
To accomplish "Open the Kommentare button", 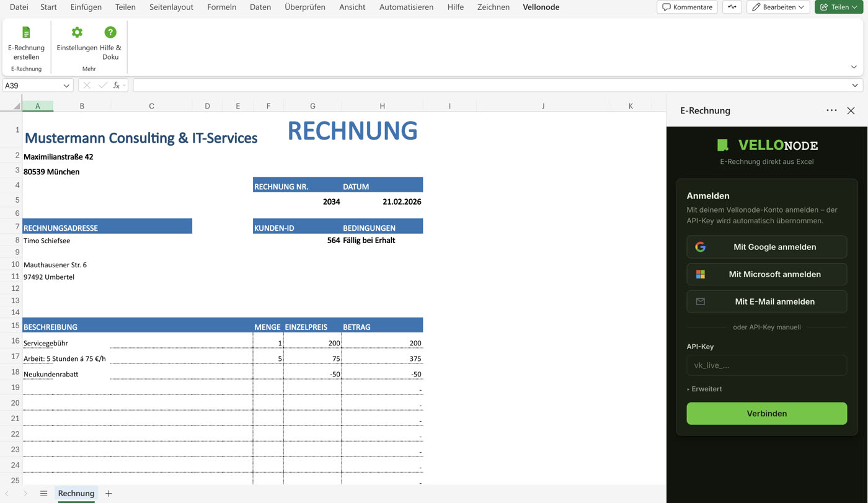I will (687, 7).
